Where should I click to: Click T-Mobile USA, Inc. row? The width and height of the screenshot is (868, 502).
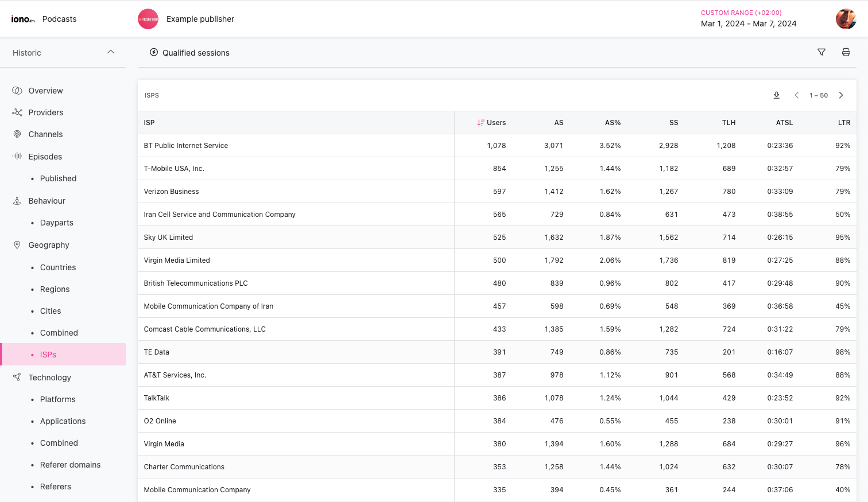coord(497,169)
